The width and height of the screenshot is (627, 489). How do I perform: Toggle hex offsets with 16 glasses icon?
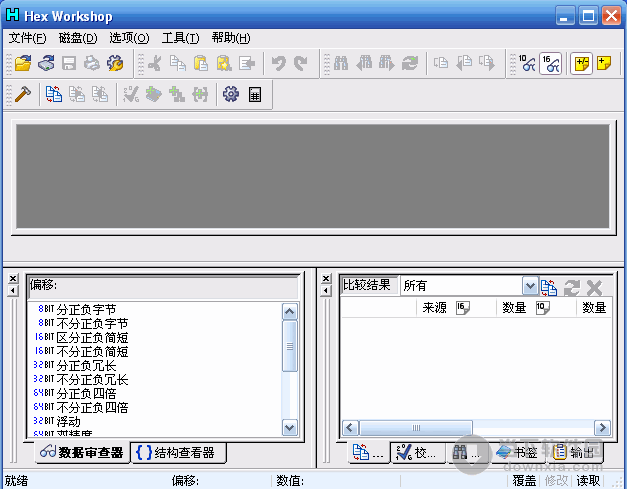550,64
